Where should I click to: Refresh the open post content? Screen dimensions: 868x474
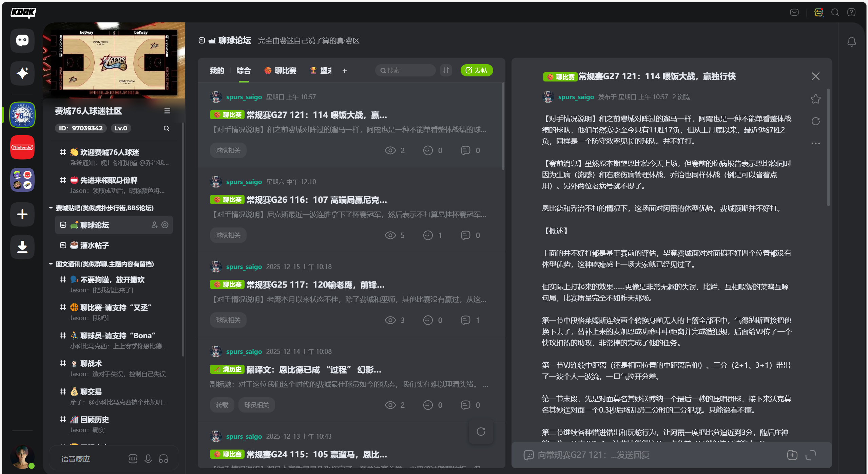pyautogui.click(x=815, y=121)
